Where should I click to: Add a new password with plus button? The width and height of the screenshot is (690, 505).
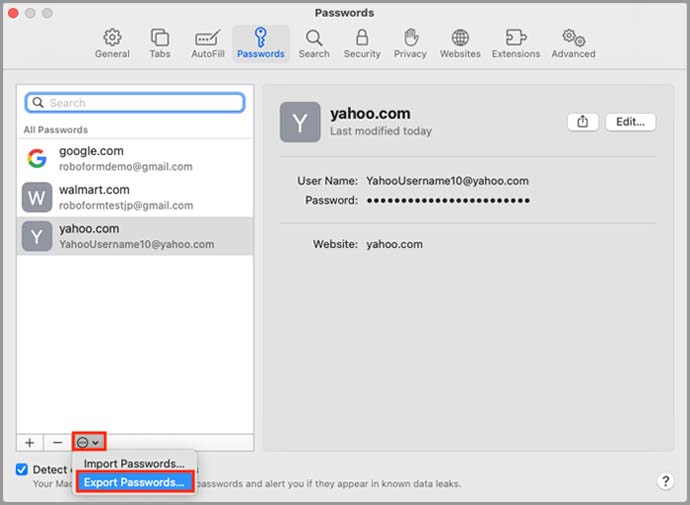(x=29, y=443)
